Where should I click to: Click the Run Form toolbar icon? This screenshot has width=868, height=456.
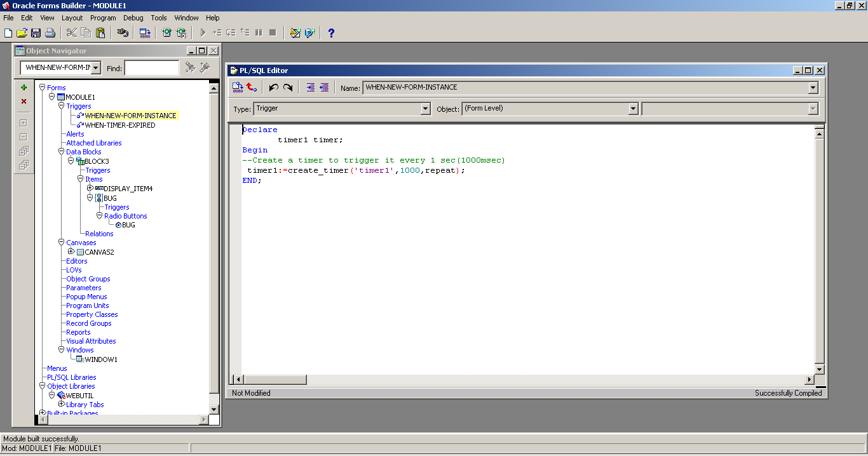click(166, 32)
